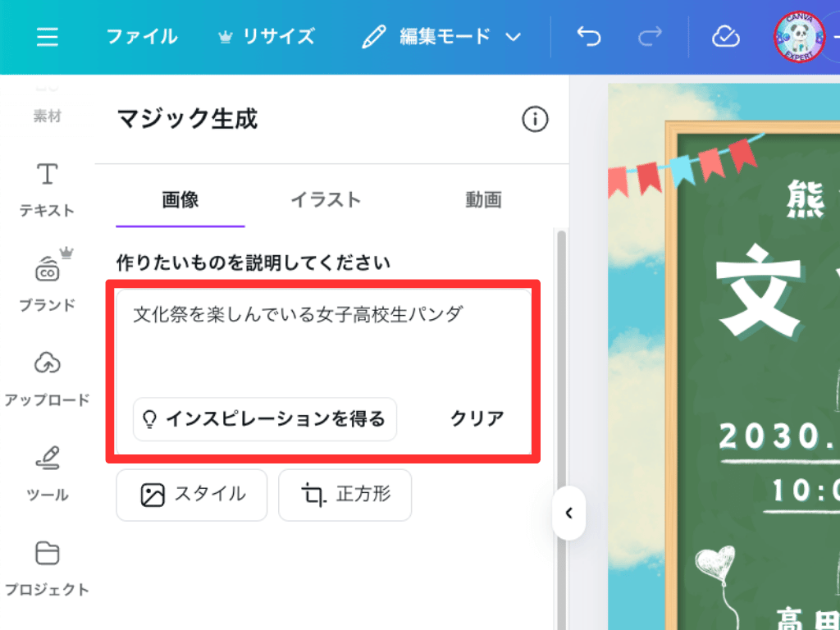
Task: Open the ブランド panel in sidebar
Action: click(x=47, y=282)
